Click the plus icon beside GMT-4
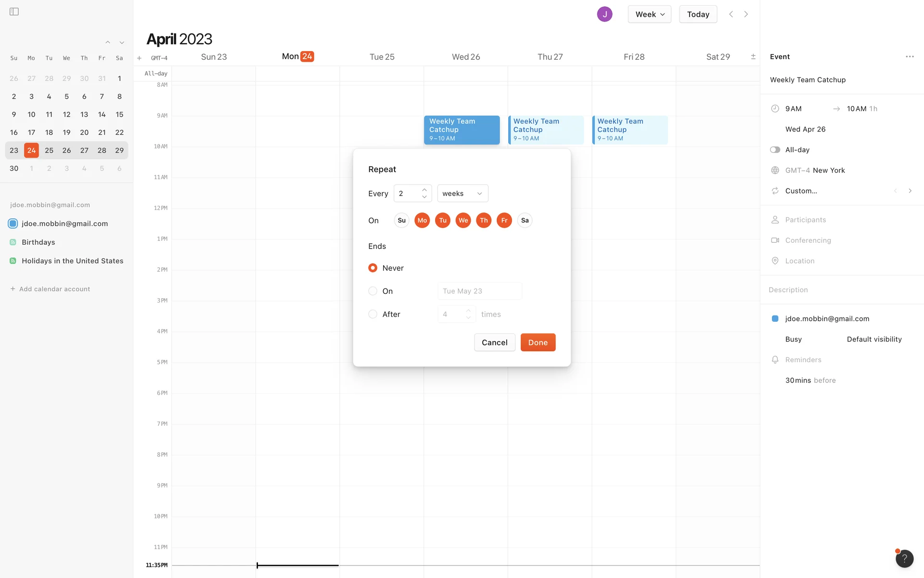The height and width of the screenshot is (578, 924). 139,58
